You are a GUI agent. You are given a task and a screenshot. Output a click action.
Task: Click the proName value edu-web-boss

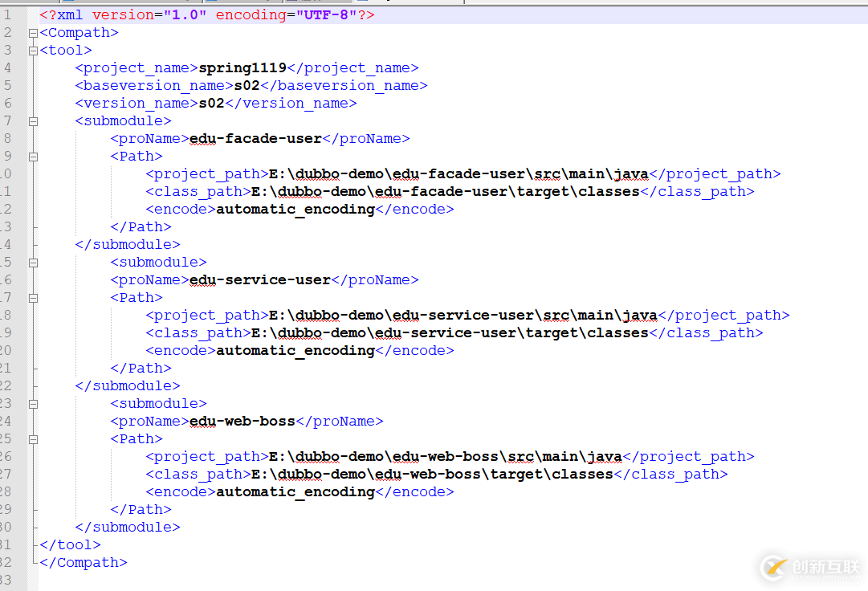(x=242, y=422)
